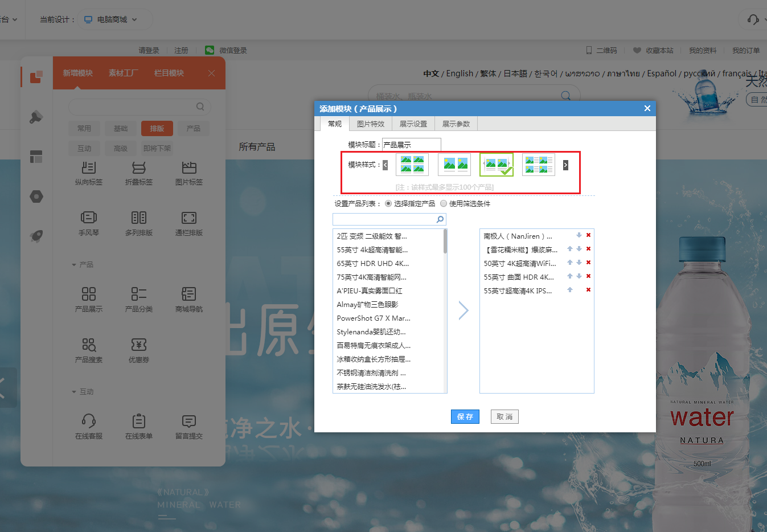Switch to the 展示参数 tab

pos(456,124)
